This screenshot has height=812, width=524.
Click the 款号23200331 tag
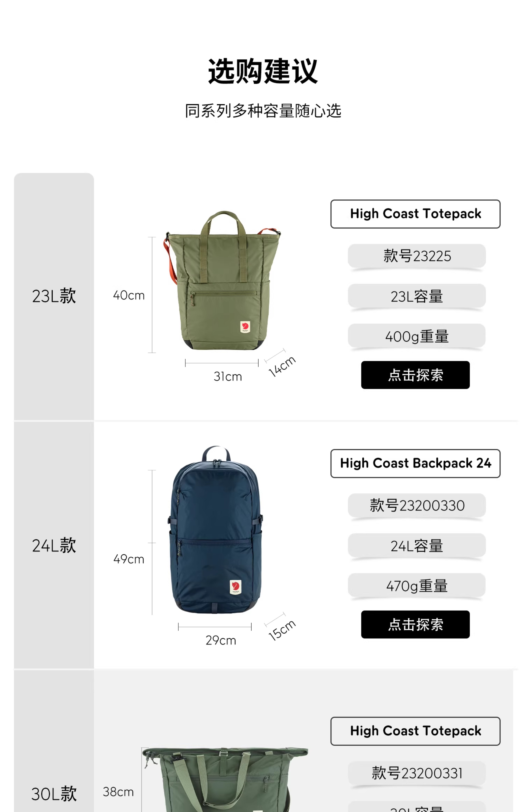pyautogui.click(x=417, y=773)
